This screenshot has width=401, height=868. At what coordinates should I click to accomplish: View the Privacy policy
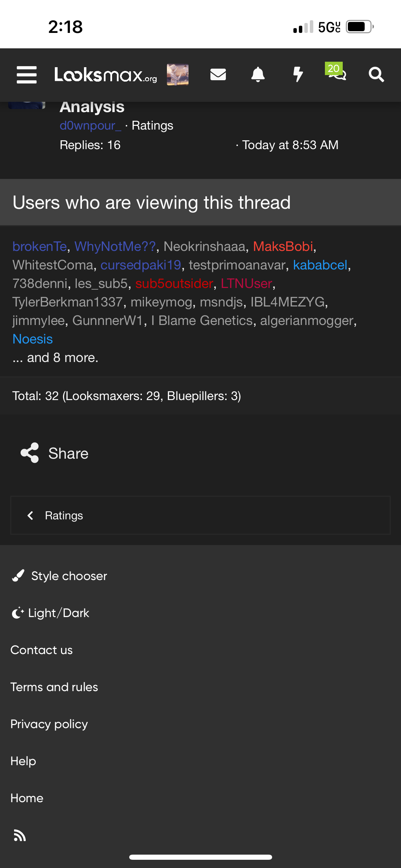point(49,724)
